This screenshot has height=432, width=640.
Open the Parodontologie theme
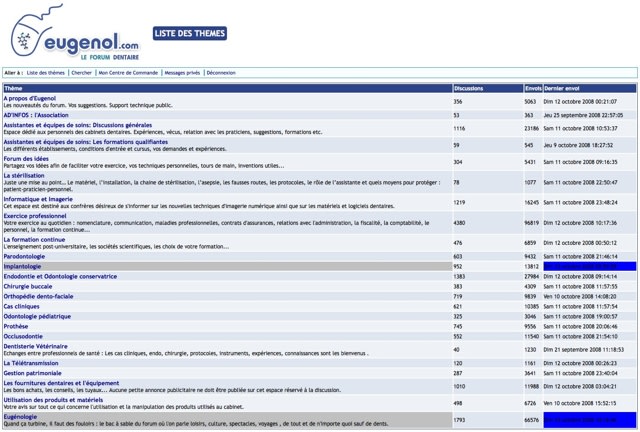24,256
